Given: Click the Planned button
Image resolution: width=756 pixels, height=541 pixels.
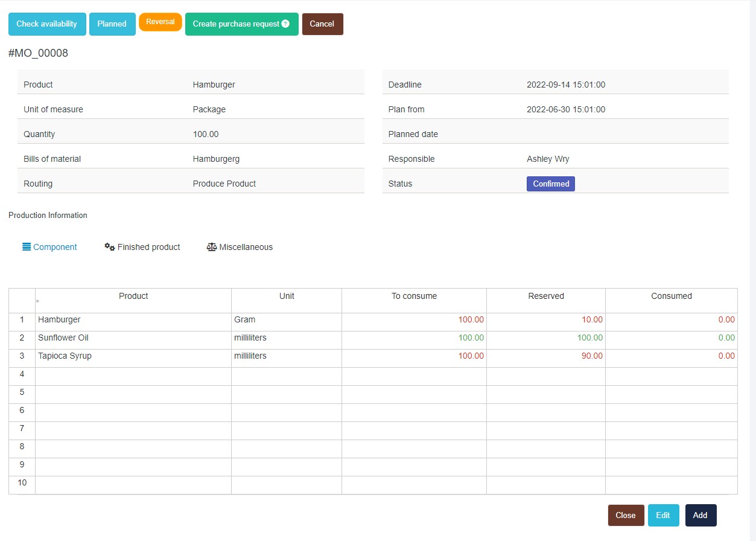Looking at the screenshot, I should click(112, 24).
